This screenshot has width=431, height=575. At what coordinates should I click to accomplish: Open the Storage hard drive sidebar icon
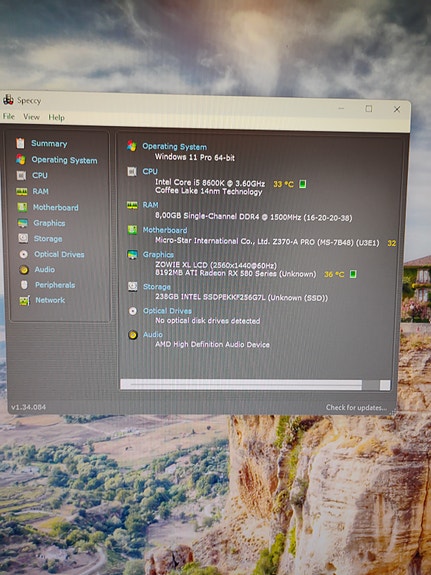point(23,238)
